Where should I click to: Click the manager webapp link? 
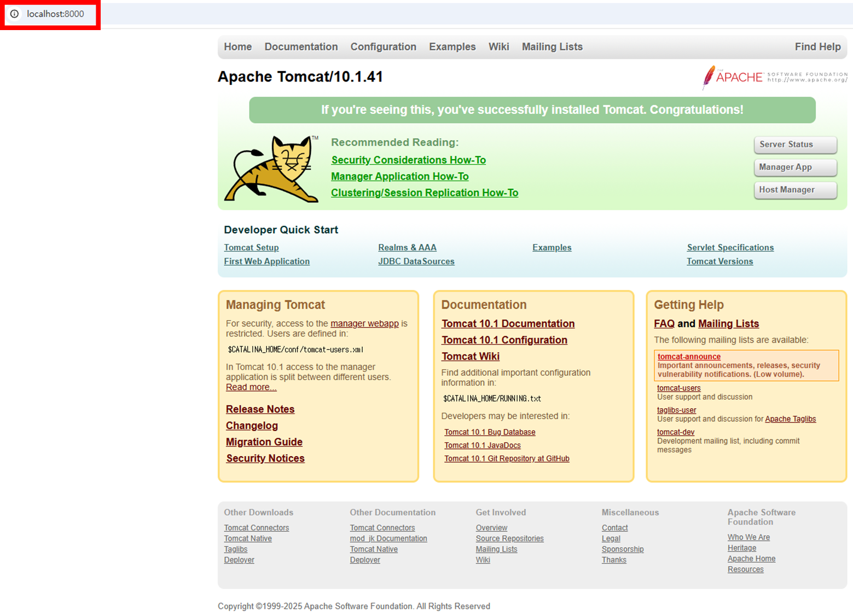[364, 323]
